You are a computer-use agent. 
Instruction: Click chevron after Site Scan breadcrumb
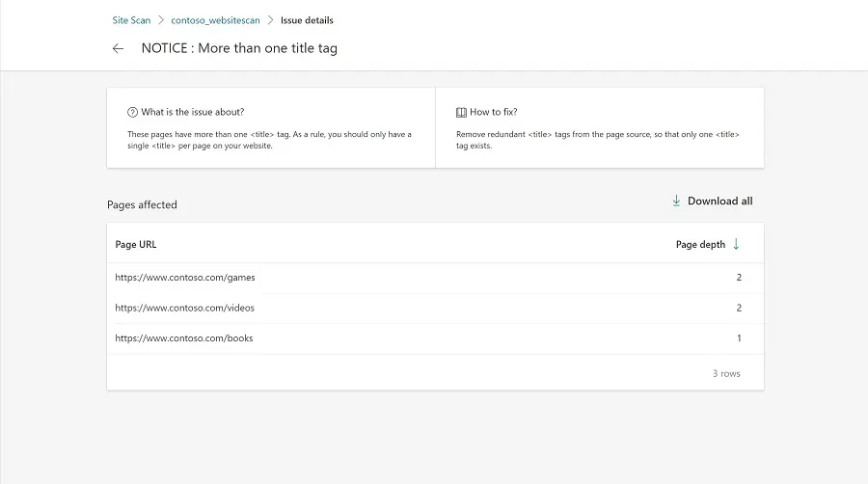click(161, 20)
